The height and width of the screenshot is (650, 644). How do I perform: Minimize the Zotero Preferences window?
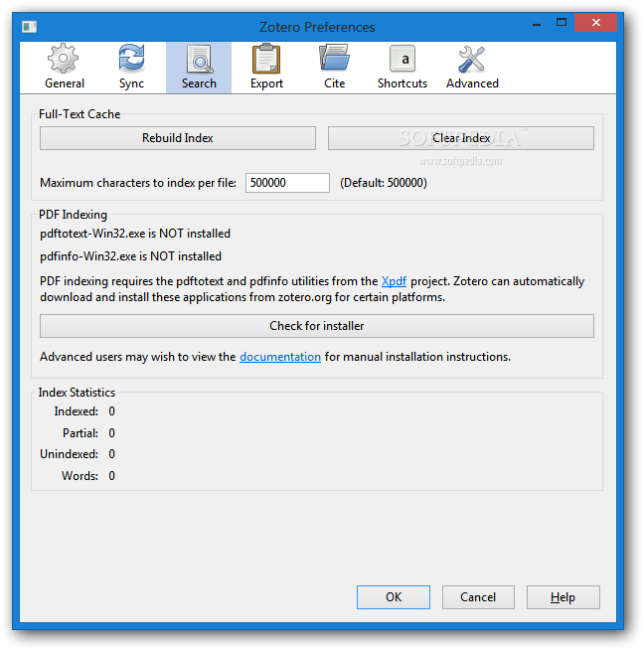coord(537,24)
